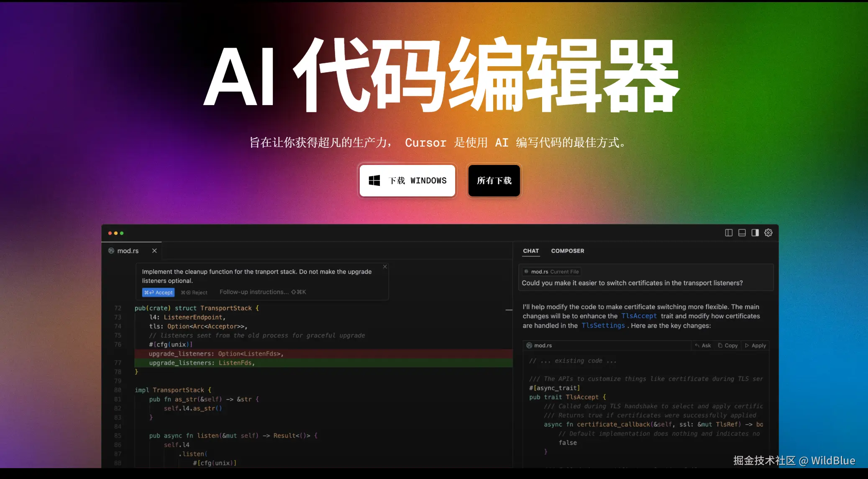Click the Follow-up instructions field
This screenshot has height=479, width=868.
(254, 292)
